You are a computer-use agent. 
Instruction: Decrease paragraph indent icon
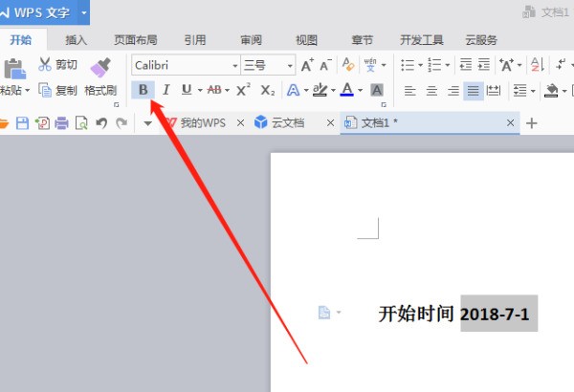tap(466, 65)
